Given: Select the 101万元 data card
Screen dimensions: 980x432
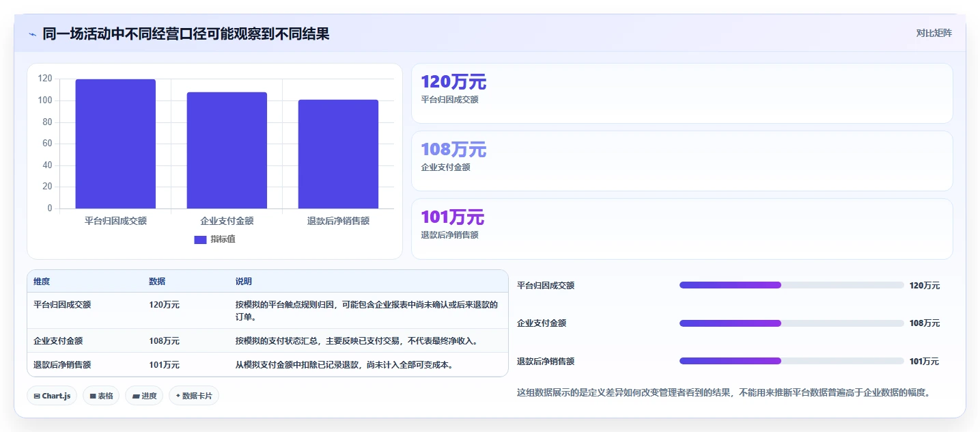Looking at the screenshot, I should point(682,229).
